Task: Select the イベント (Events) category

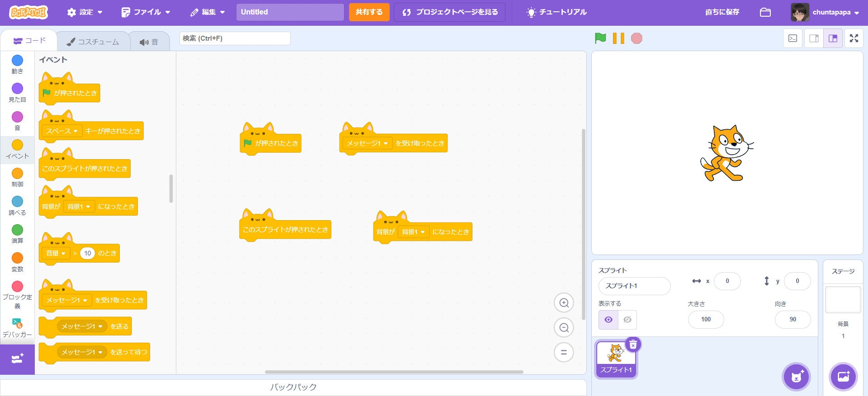Action: click(17, 149)
